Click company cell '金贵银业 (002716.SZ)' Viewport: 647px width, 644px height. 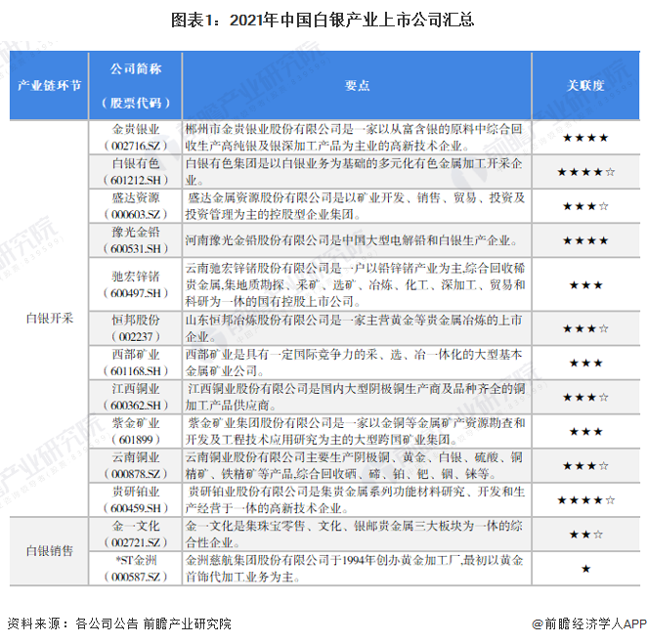click(135, 138)
